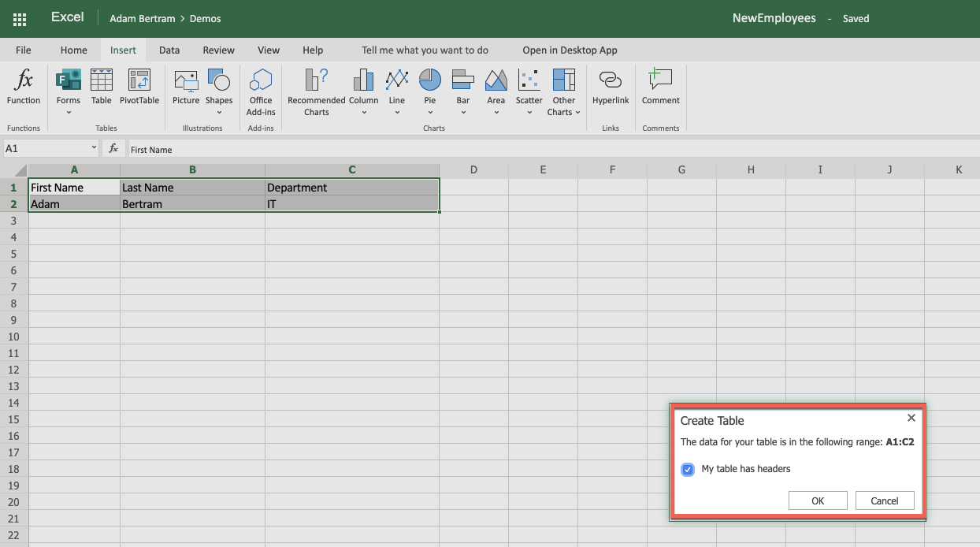Click the formula bar showing First Name
980x547 pixels.
pos(553,149)
